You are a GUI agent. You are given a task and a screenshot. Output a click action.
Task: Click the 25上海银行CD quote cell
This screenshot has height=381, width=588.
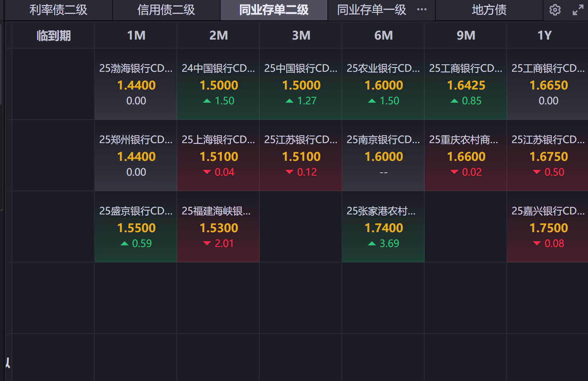pyautogui.click(x=219, y=156)
